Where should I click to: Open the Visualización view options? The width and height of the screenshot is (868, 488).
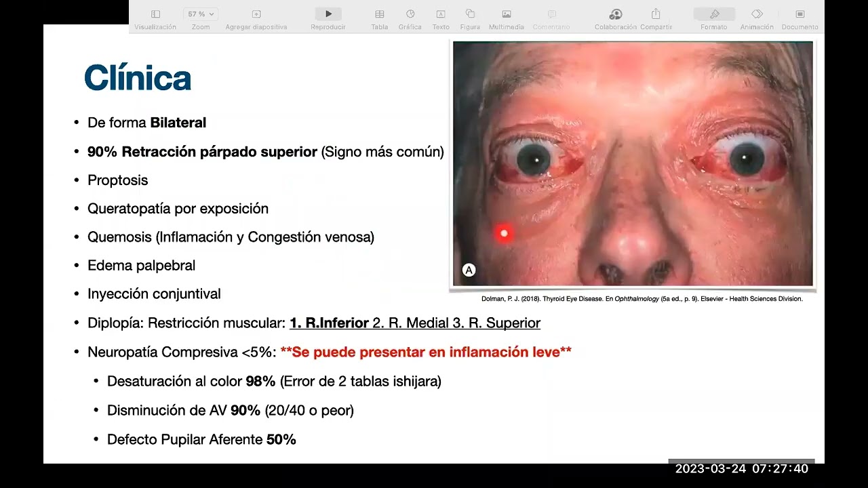point(155,19)
